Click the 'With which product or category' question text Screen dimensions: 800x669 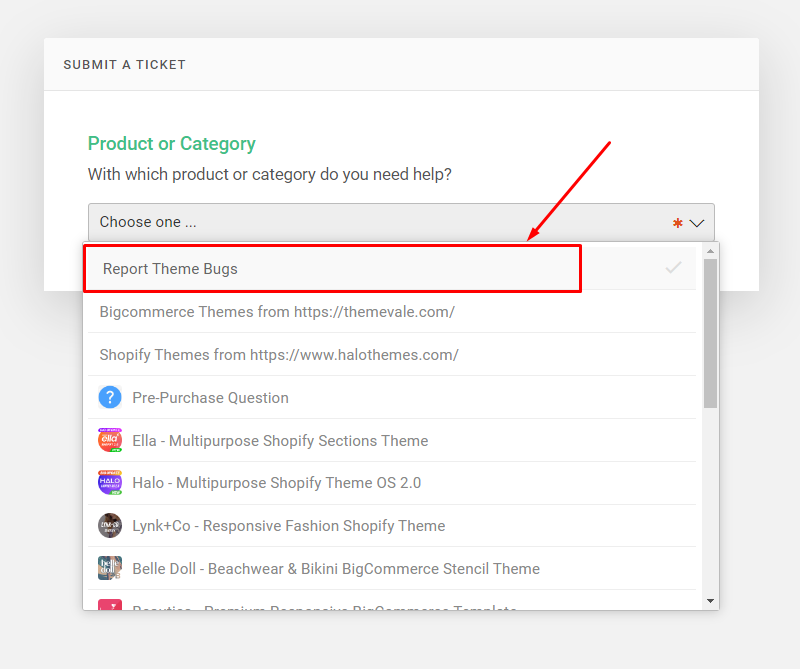[x=269, y=175]
